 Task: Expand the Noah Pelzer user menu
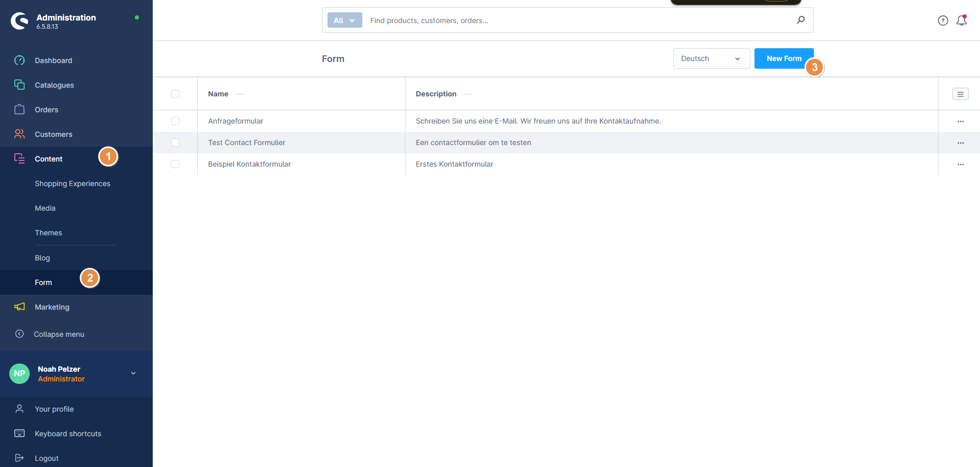pos(133,373)
